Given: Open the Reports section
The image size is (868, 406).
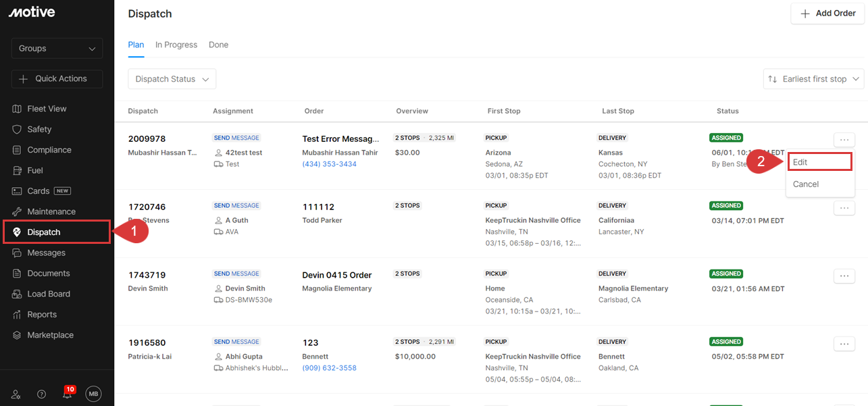Looking at the screenshot, I should pos(42,315).
